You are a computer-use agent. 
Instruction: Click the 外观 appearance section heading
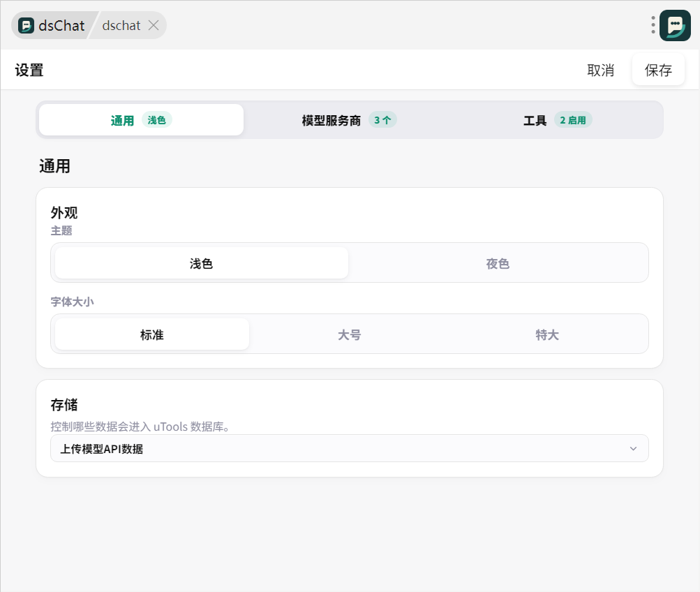[64, 212]
